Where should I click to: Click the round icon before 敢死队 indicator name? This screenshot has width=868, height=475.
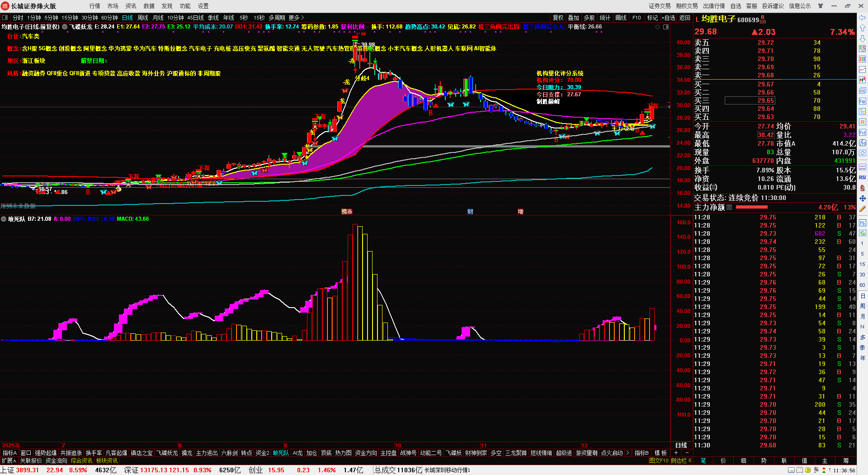click(4, 219)
